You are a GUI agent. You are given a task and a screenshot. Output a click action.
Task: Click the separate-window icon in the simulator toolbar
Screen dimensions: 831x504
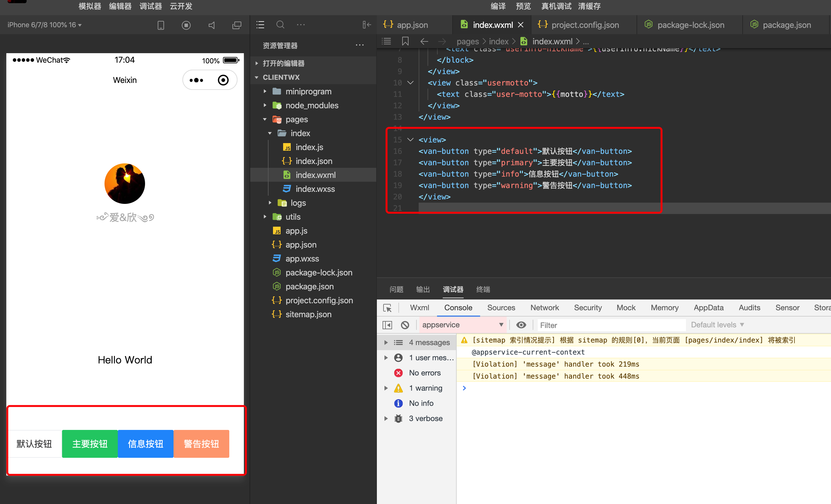tap(237, 25)
